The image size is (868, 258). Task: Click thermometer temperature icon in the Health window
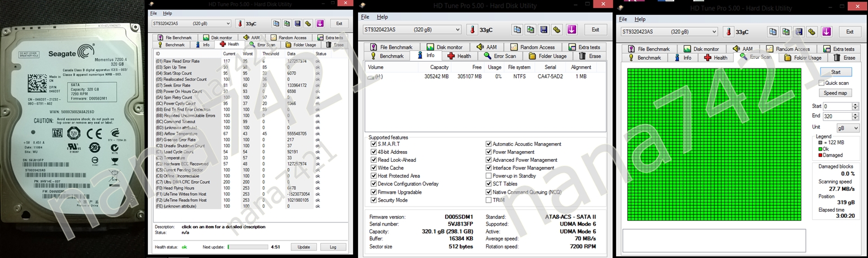click(239, 24)
